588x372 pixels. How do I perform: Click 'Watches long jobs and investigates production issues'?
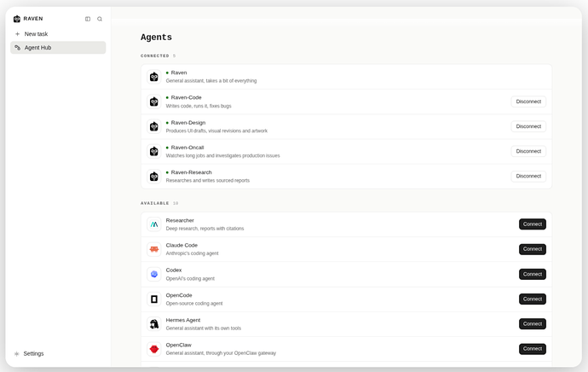tap(222, 156)
